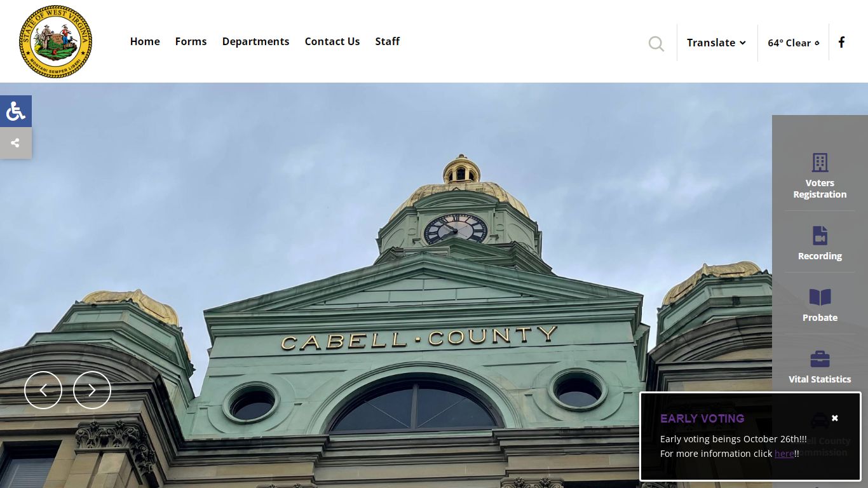
Task: Click the Vital Statistics briefcase icon
Action: click(x=820, y=359)
